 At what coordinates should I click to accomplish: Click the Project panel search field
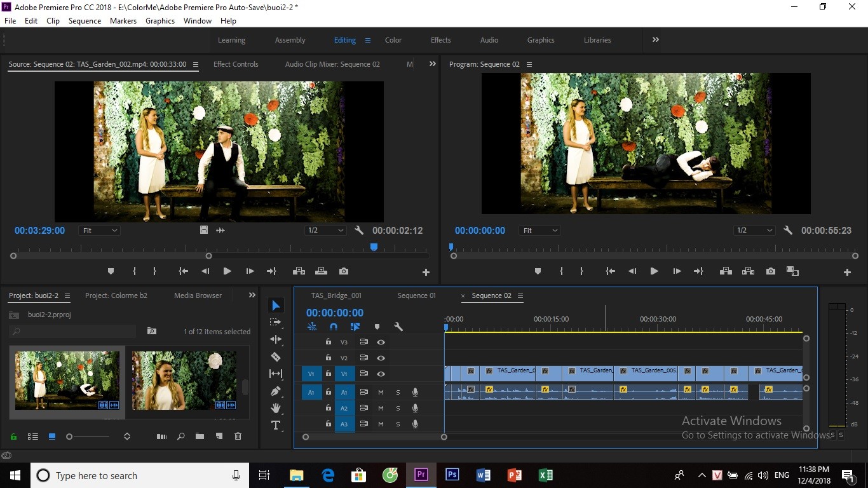click(72, 331)
